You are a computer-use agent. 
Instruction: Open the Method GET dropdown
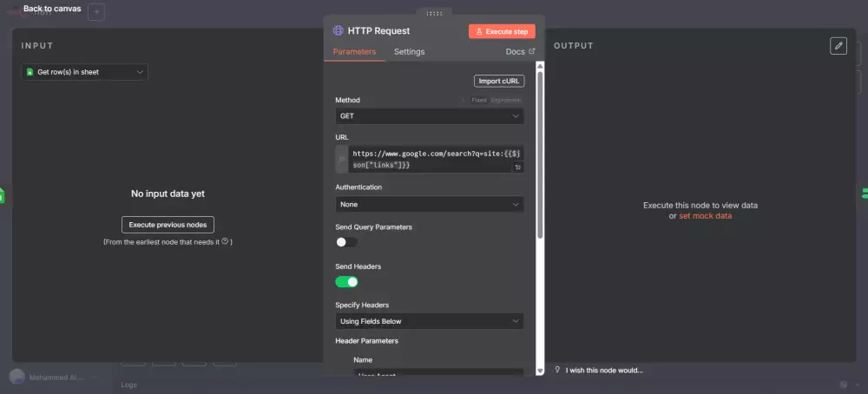point(430,115)
